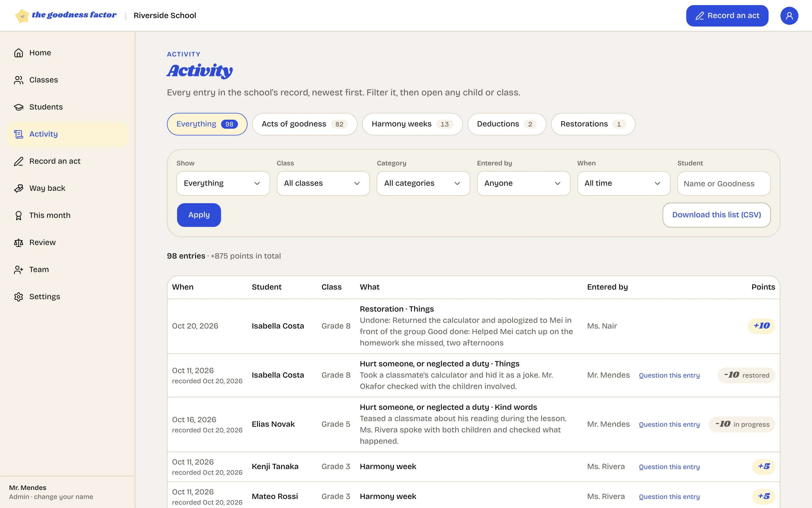Select the Deductions tab

507,124
